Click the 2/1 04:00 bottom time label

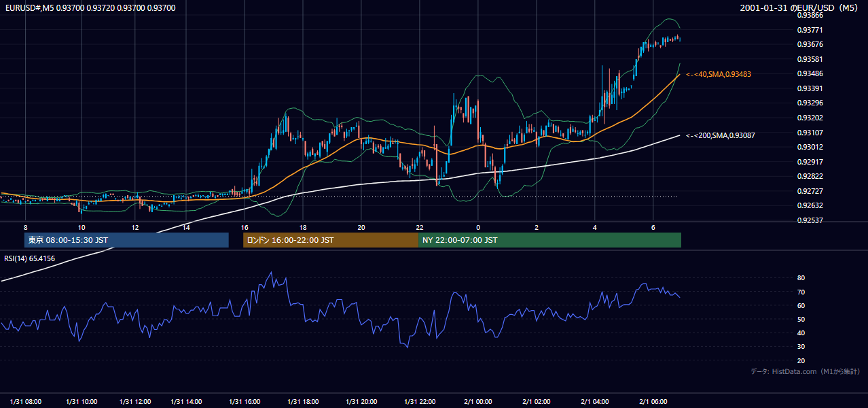click(595, 401)
